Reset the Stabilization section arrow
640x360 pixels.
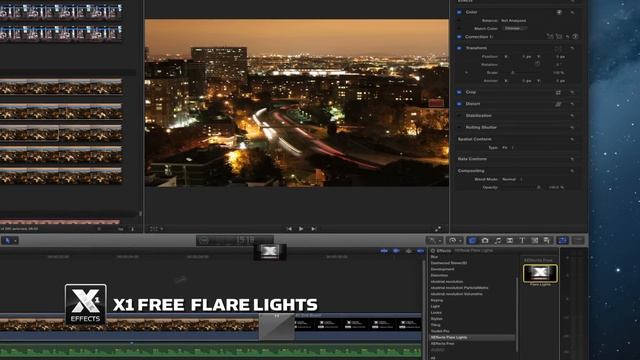coord(572,116)
